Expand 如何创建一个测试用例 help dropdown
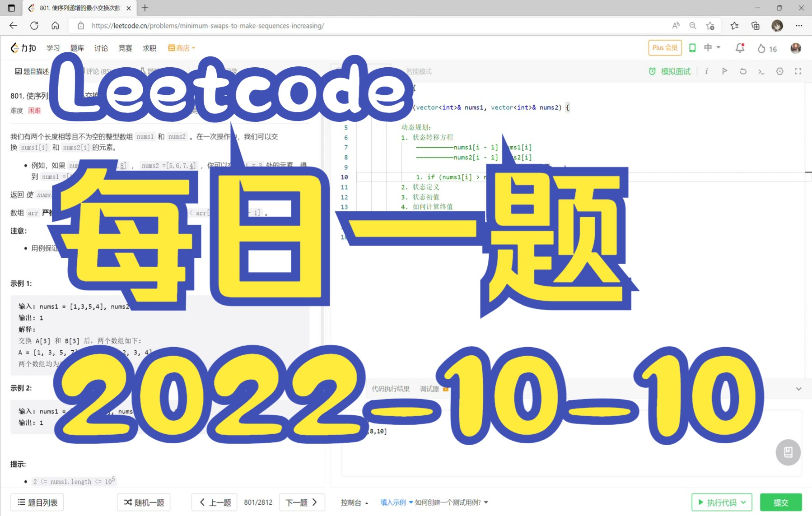This screenshot has width=812, height=516. coord(451,502)
